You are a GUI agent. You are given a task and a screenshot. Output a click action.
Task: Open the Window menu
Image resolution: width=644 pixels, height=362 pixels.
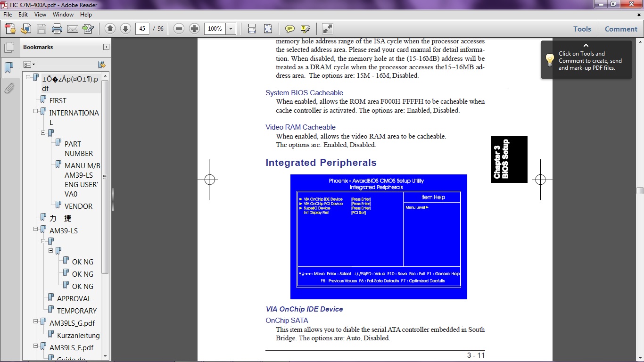click(63, 15)
